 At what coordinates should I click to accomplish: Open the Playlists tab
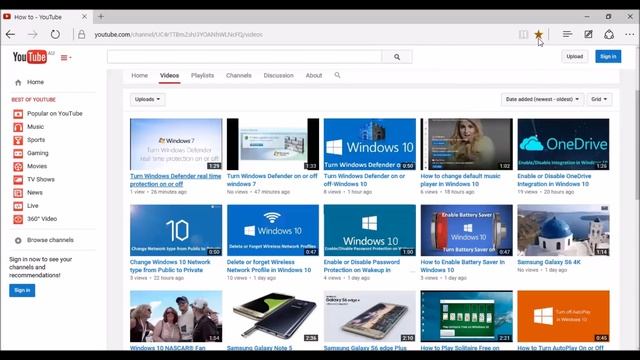tap(202, 76)
